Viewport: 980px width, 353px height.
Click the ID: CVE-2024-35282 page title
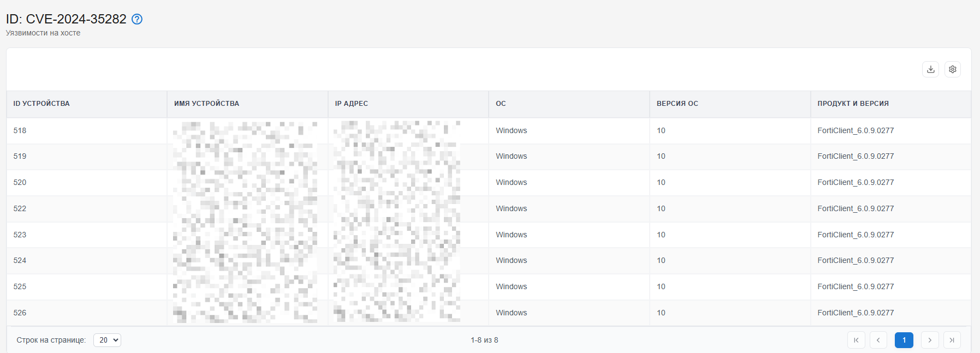click(x=66, y=19)
